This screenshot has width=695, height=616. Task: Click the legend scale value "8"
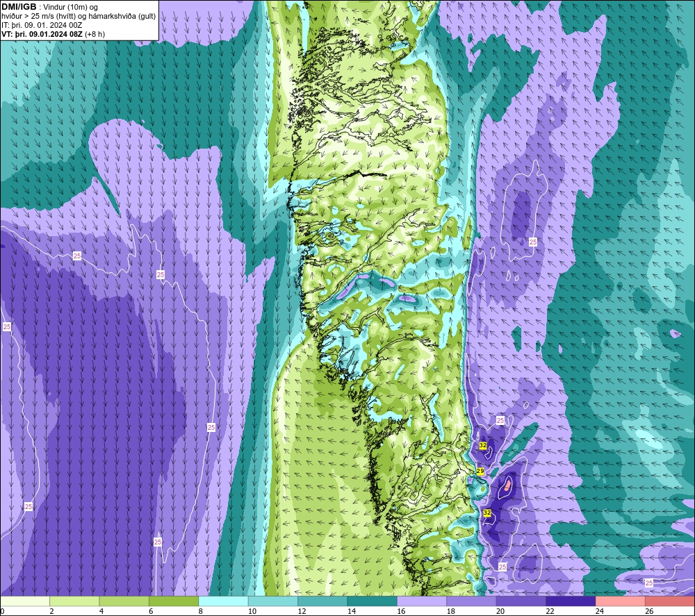[x=201, y=611]
